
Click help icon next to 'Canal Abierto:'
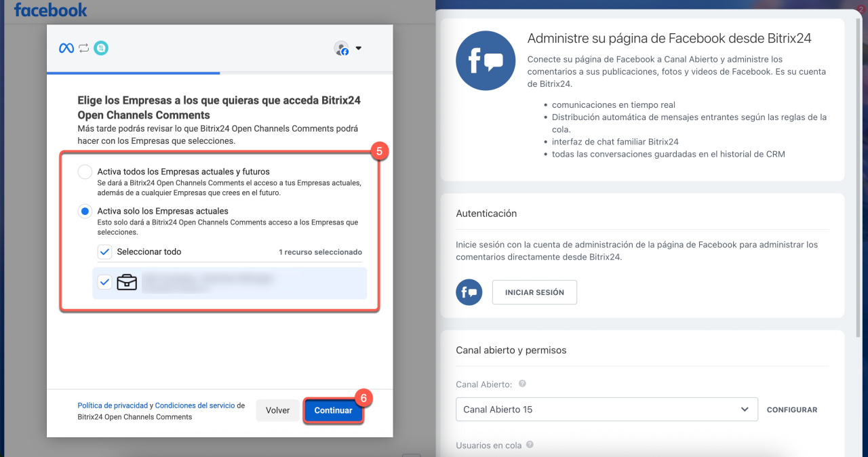pos(522,384)
